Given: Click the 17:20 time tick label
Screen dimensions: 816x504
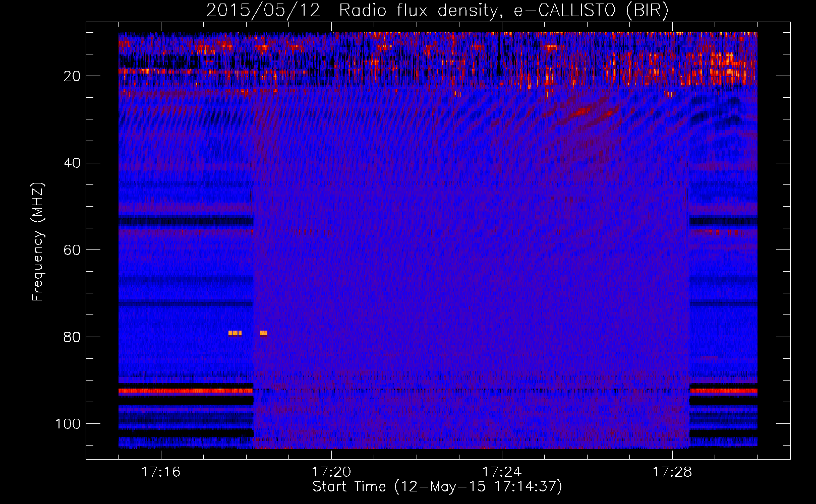Looking at the screenshot, I should (x=331, y=472).
